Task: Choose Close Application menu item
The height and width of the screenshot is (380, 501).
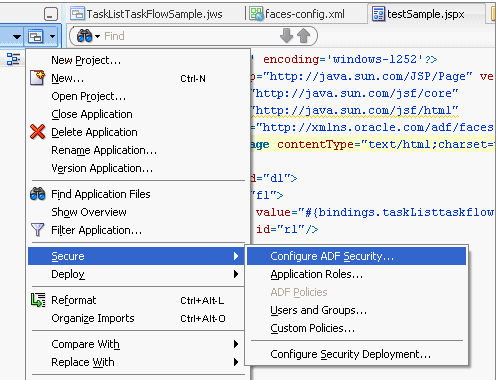Action: [x=137, y=114]
